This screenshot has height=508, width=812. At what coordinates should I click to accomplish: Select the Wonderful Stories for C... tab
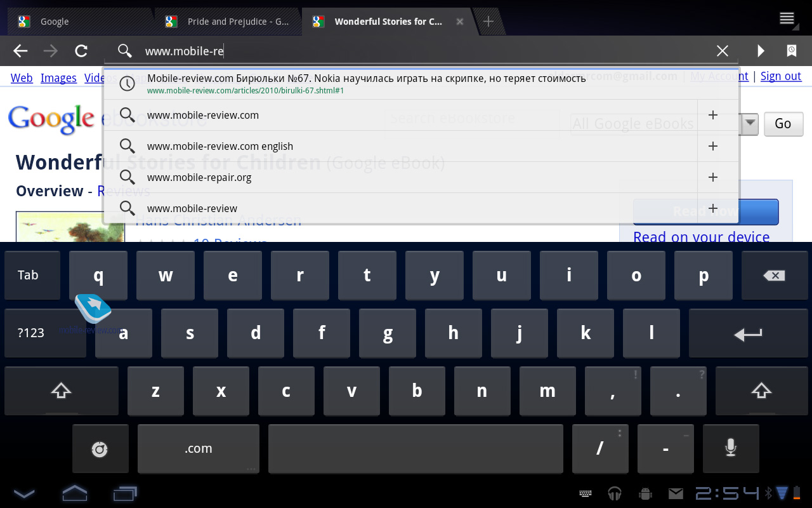click(387, 22)
